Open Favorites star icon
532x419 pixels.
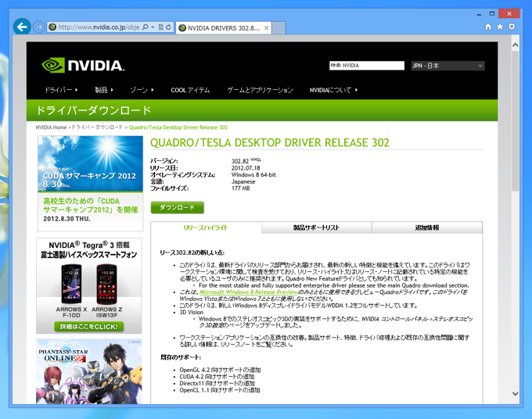click(500, 27)
